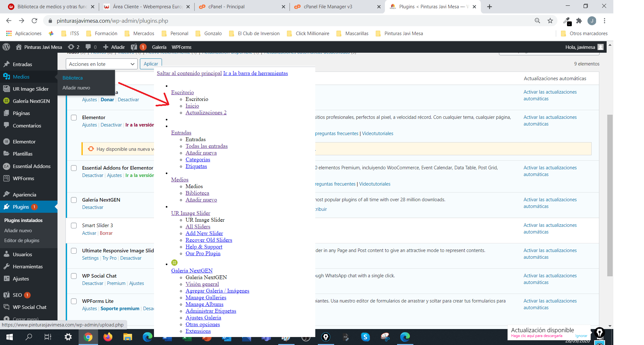Open Comentarios in the sidebar
The image size is (644, 345).
[x=27, y=126]
